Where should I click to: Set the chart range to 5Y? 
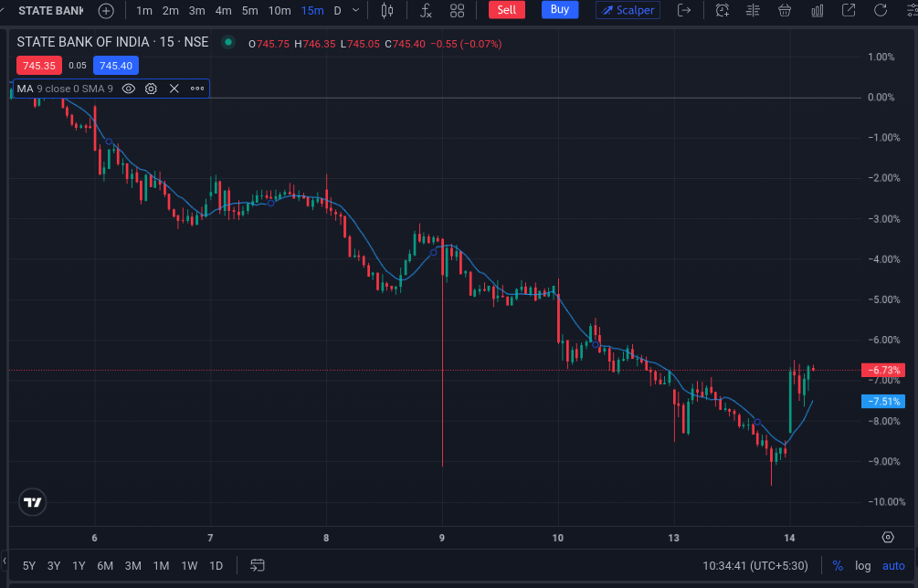coord(28,566)
